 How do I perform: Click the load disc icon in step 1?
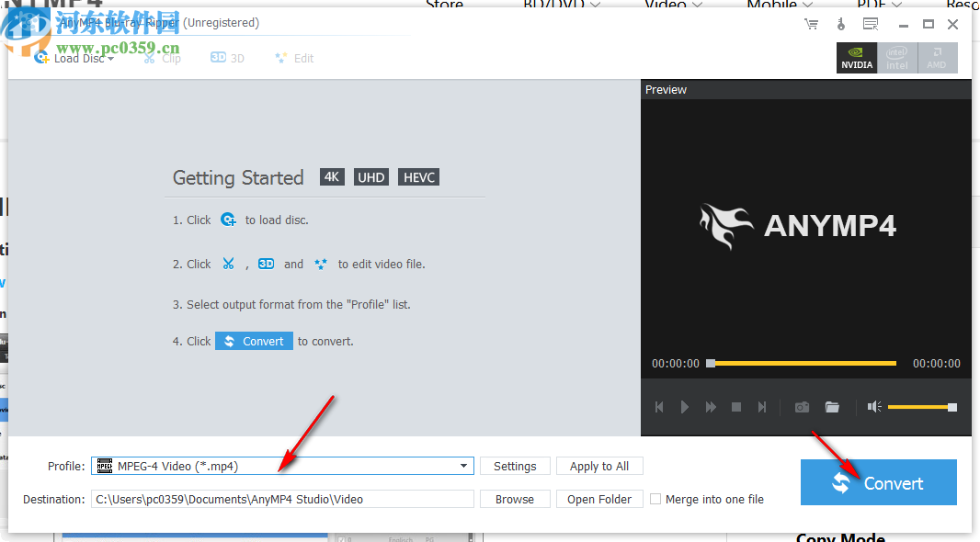pos(228,220)
